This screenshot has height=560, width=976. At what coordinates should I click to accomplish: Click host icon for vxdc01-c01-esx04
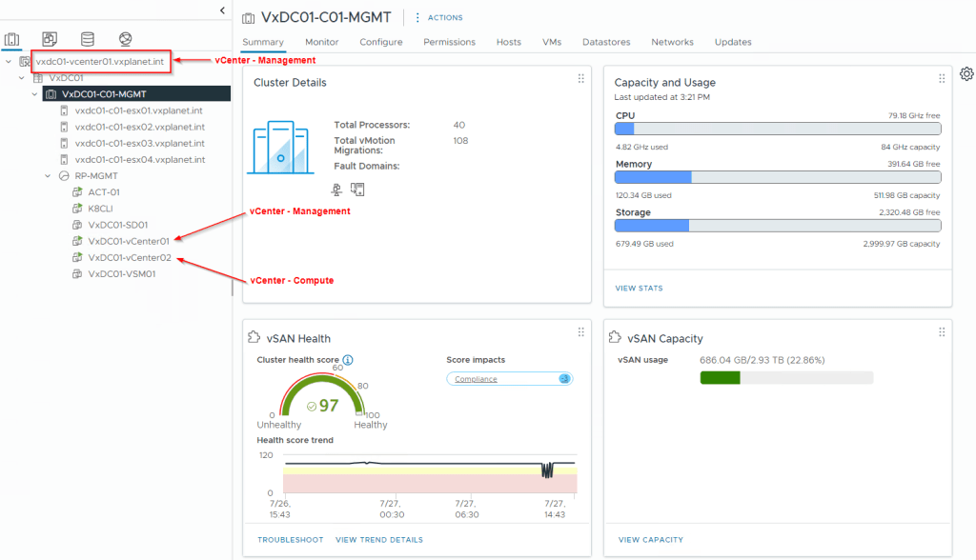click(x=64, y=159)
